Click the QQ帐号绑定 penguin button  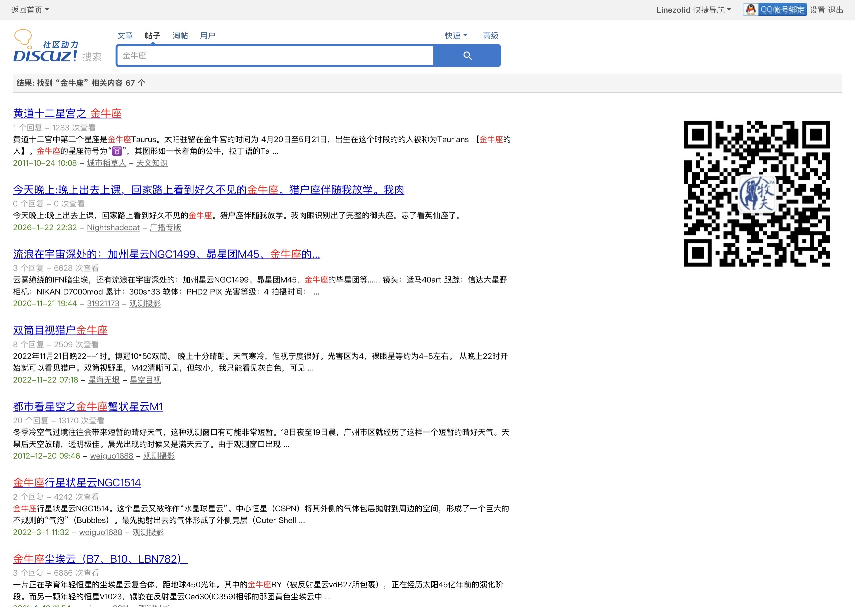(774, 10)
